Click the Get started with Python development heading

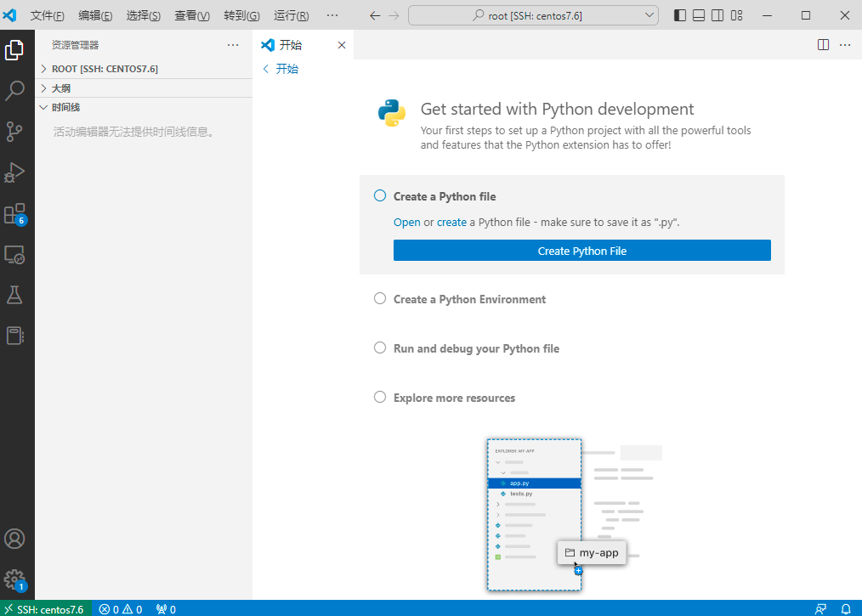tap(557, 109)
